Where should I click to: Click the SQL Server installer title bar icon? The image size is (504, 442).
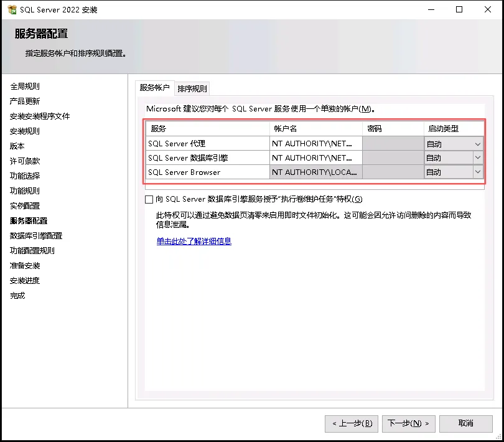coord(12,10)
